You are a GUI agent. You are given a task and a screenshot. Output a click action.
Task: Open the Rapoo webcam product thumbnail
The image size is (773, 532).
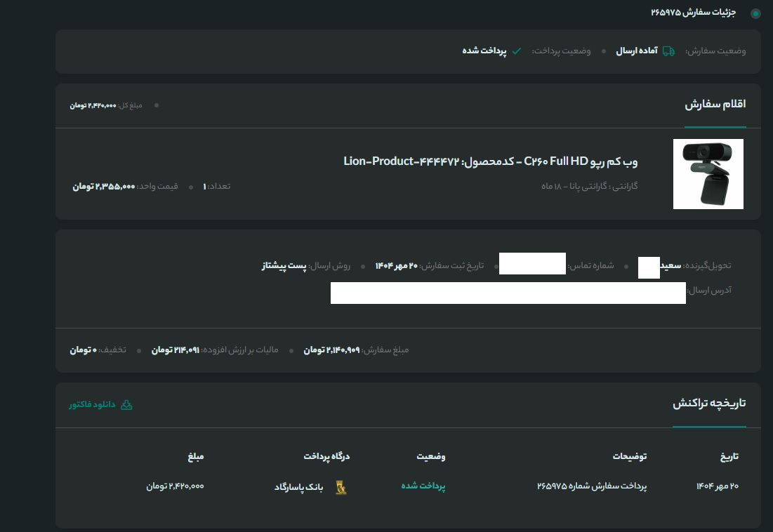[708, 174]
